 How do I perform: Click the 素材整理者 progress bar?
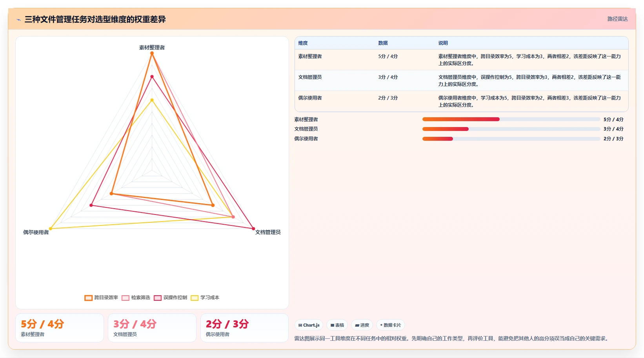click(x=511, y=119)
